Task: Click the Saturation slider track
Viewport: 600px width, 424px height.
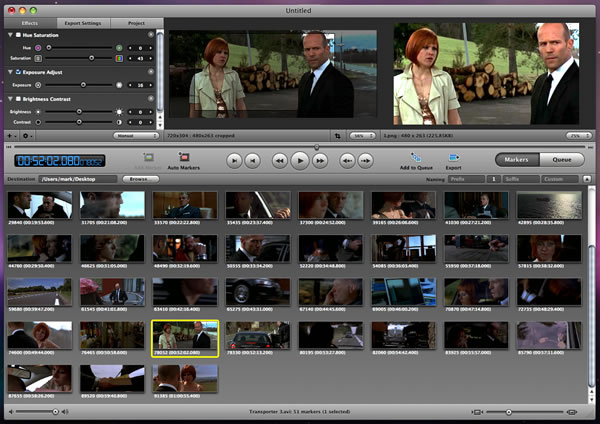Action: [79, 58]
